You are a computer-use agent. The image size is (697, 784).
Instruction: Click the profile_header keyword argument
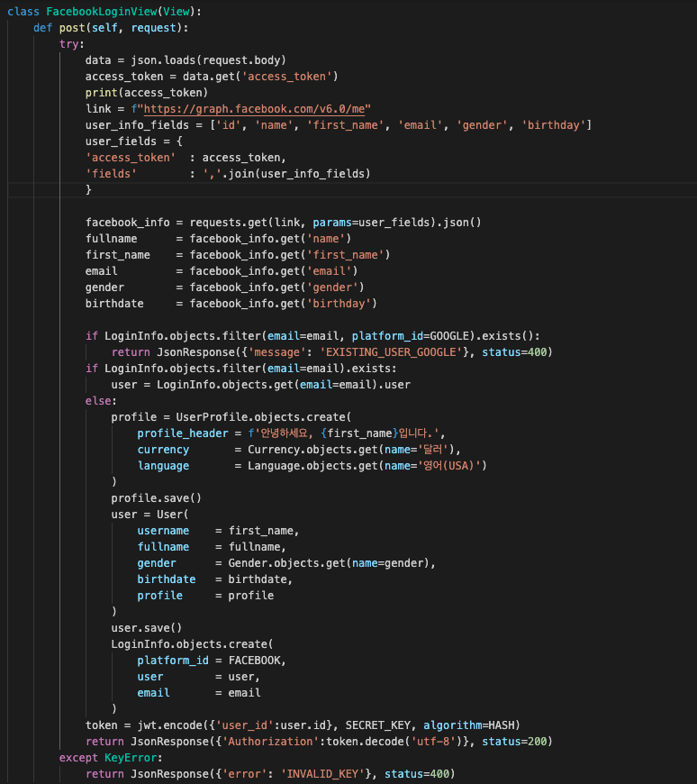pos(183,433)
